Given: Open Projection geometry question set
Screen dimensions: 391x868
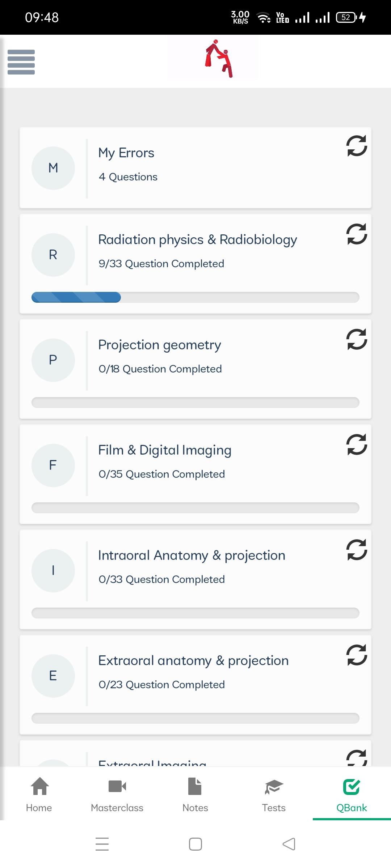Looking at the screenshot, I should pos(195,369).
